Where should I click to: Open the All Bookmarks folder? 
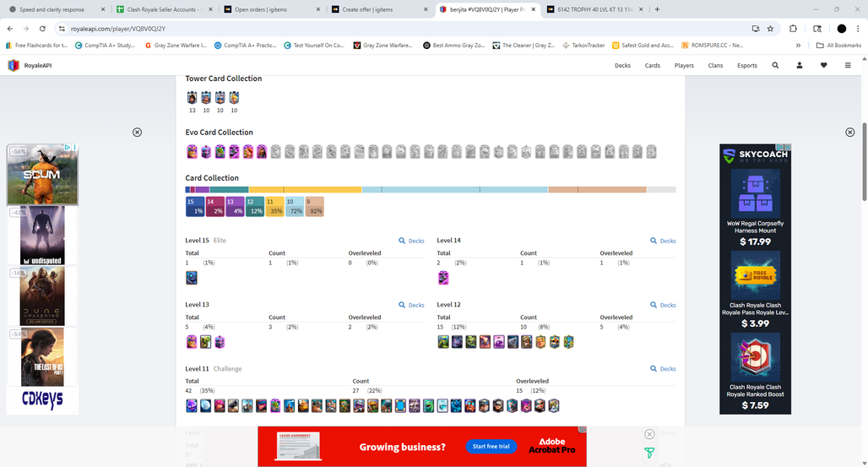[838, 46]
